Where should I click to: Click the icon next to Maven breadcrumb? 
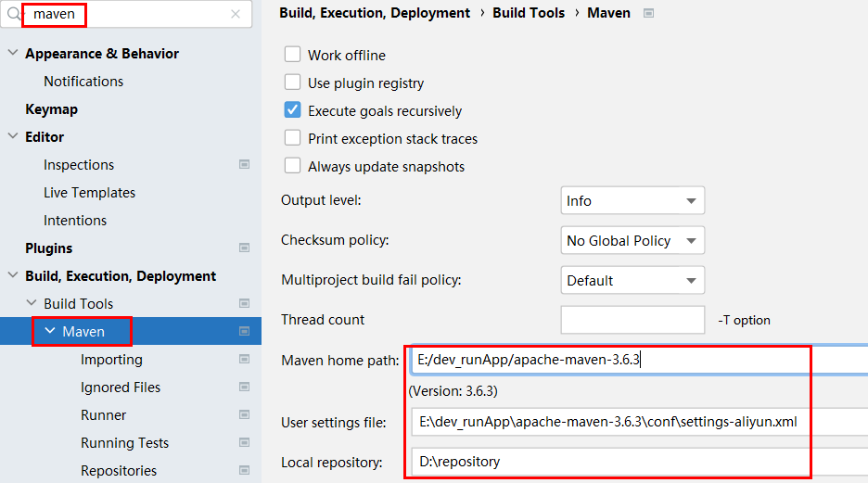(649, 13)
